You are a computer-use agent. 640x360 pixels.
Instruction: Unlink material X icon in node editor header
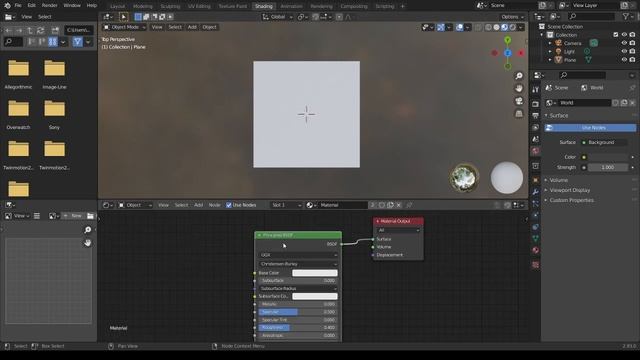coord(399,205)
